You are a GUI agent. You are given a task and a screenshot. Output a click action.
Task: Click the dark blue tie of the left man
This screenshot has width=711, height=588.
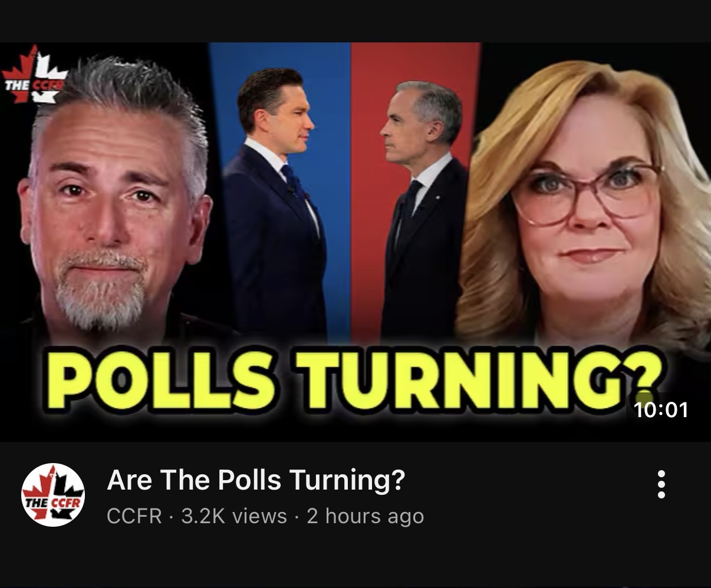295,184
